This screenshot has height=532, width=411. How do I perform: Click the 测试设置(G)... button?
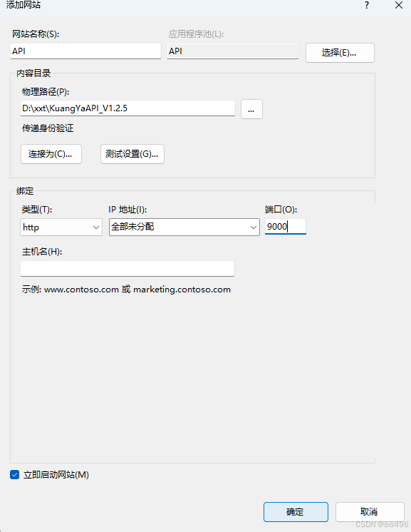point(132,154)
